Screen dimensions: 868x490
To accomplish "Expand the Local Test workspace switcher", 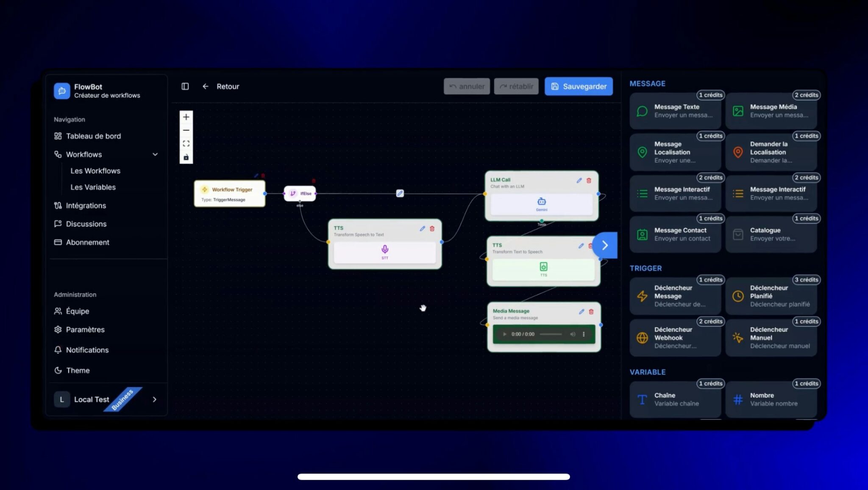I will [155, 400].
